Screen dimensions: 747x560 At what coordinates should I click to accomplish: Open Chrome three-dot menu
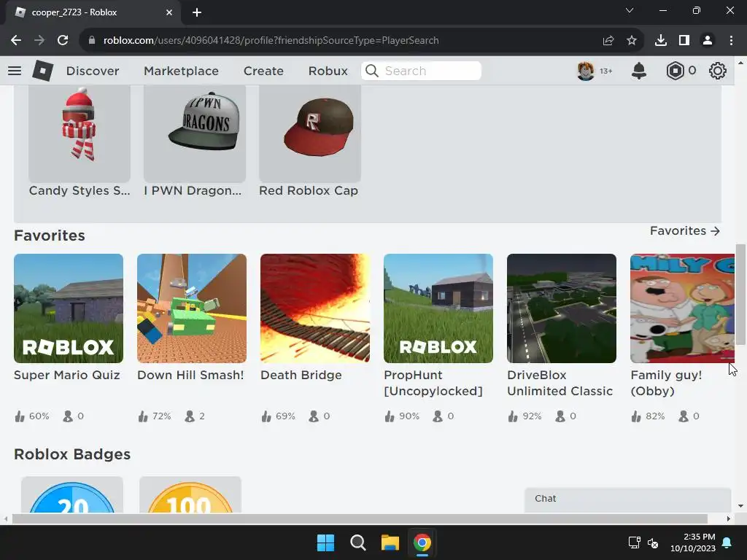pos(731,41)
